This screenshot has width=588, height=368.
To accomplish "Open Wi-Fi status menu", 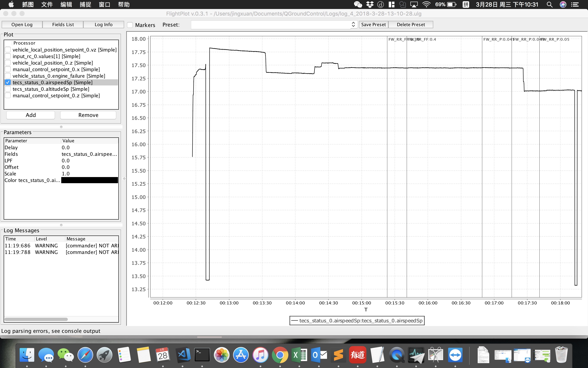I will point(427,4).
